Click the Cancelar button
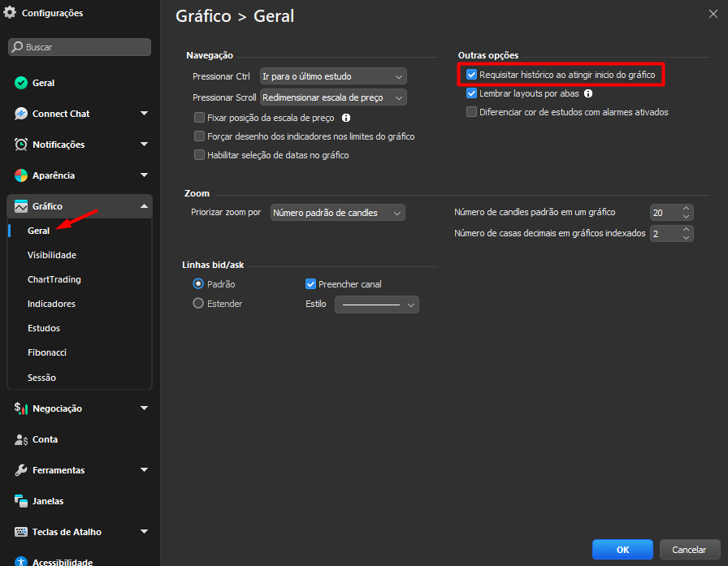 point(690,550)
